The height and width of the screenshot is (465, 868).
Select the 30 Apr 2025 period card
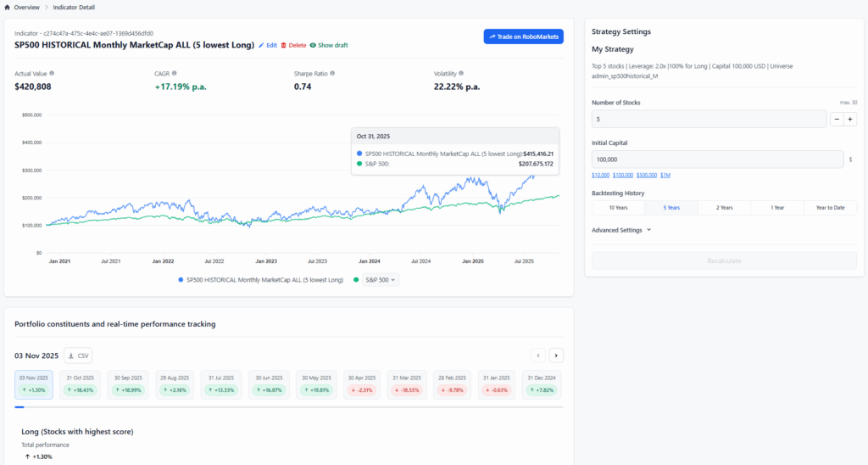(361, 384)
